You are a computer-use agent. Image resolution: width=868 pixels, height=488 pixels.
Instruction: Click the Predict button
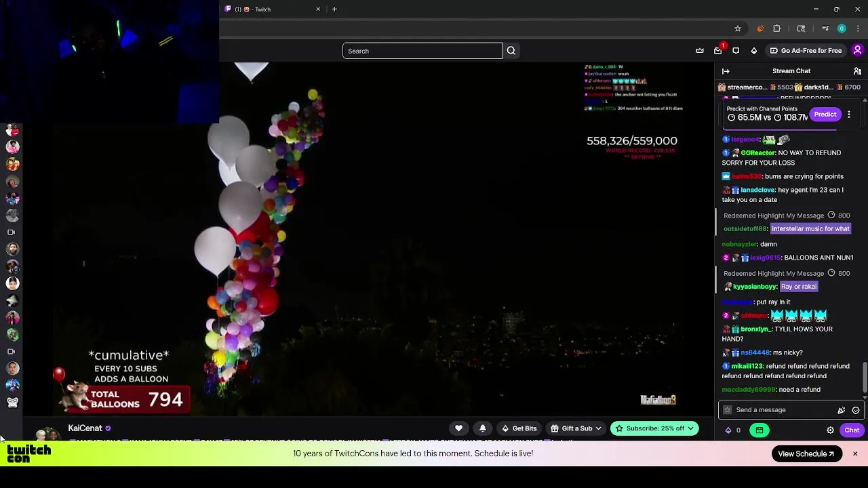pos(825,115)
